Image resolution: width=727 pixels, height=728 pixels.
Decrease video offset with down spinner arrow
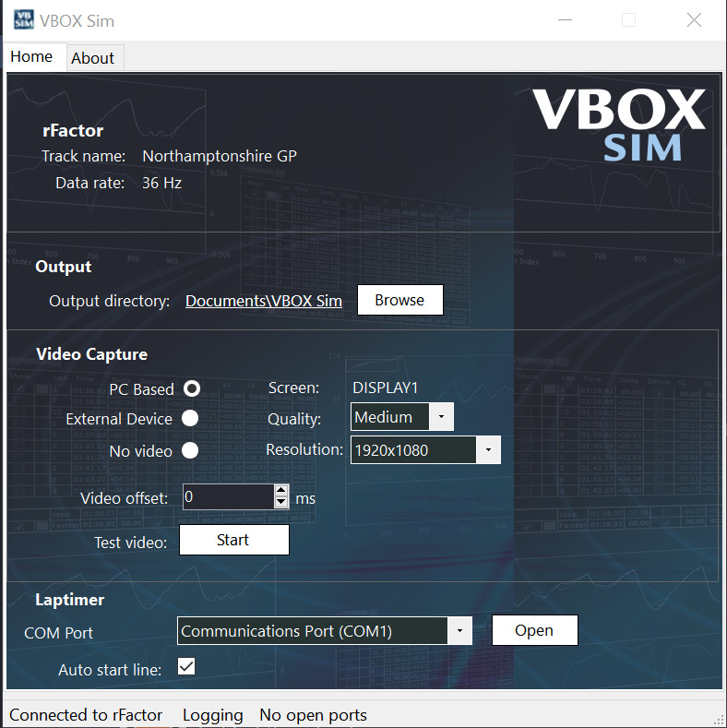281,503
